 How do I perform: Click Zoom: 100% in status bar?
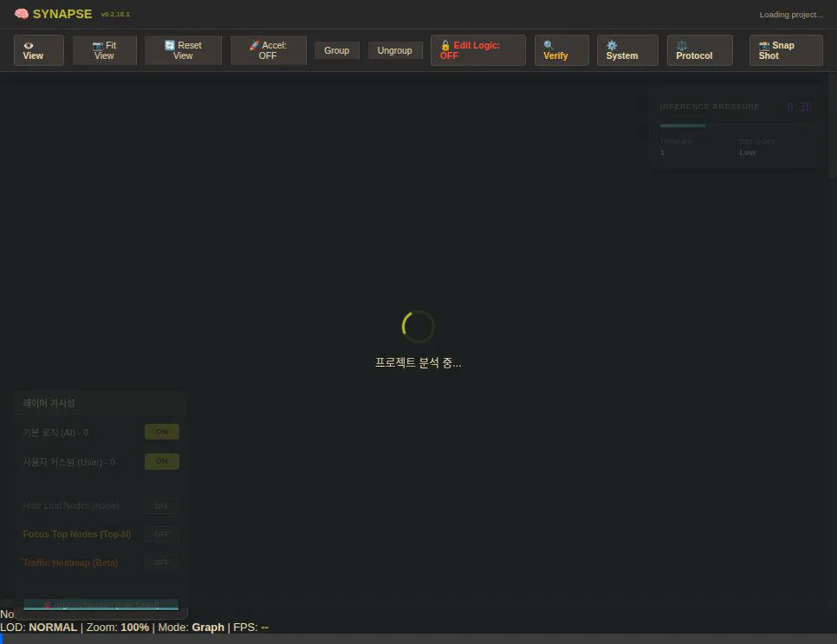click(118, 627)
